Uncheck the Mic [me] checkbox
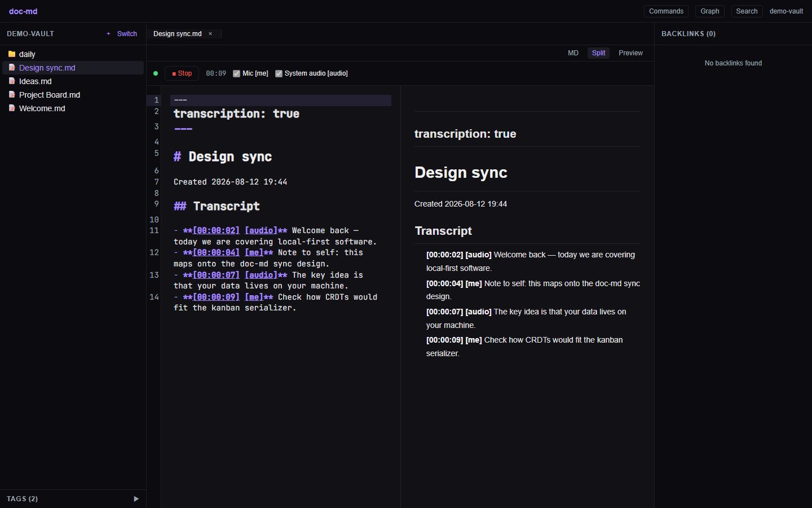This screenshot has height=508, width=812. (x=237, y=73)
